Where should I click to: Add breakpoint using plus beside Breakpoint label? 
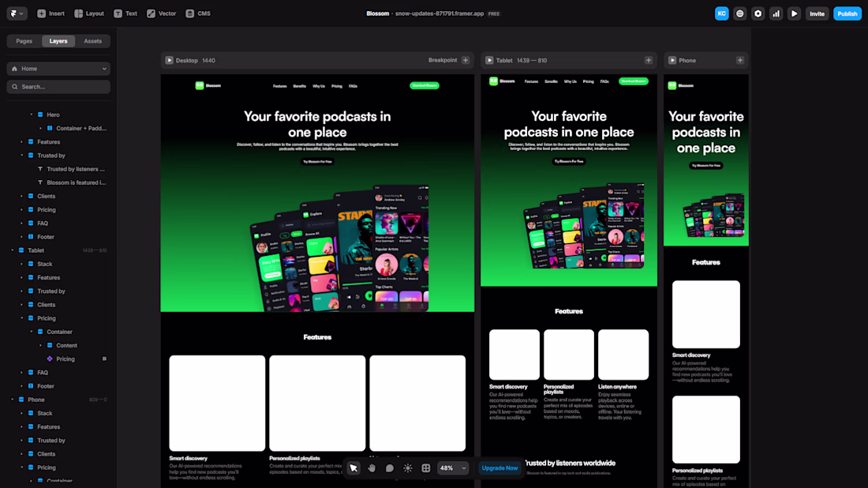pos(466,60)
